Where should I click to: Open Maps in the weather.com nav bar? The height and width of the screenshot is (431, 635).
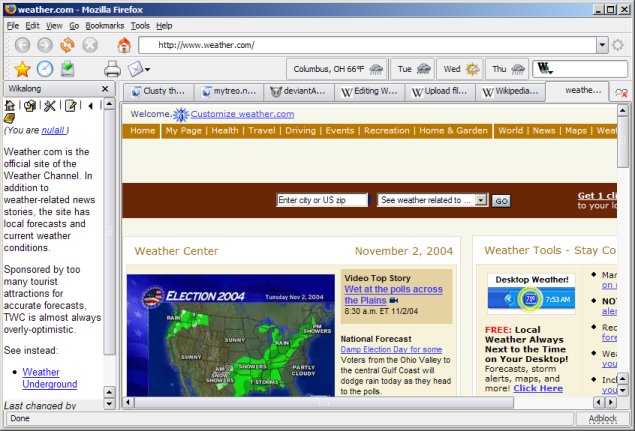pos(575,131)
